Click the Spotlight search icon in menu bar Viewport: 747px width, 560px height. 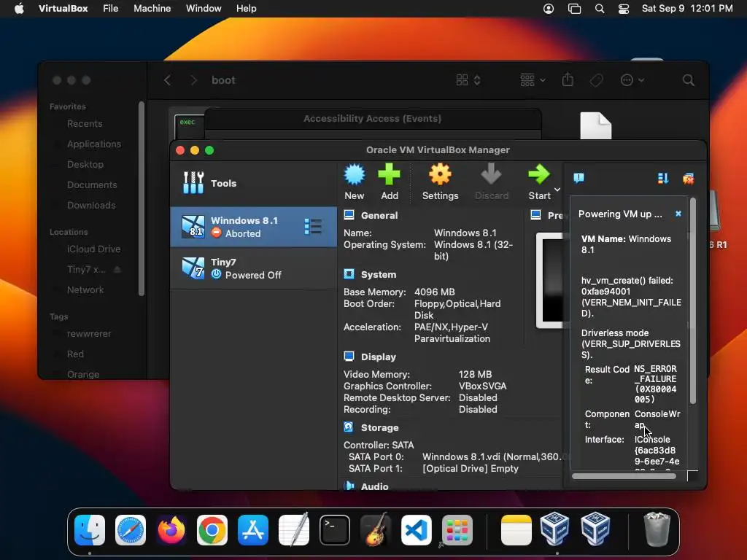[600, 9]
